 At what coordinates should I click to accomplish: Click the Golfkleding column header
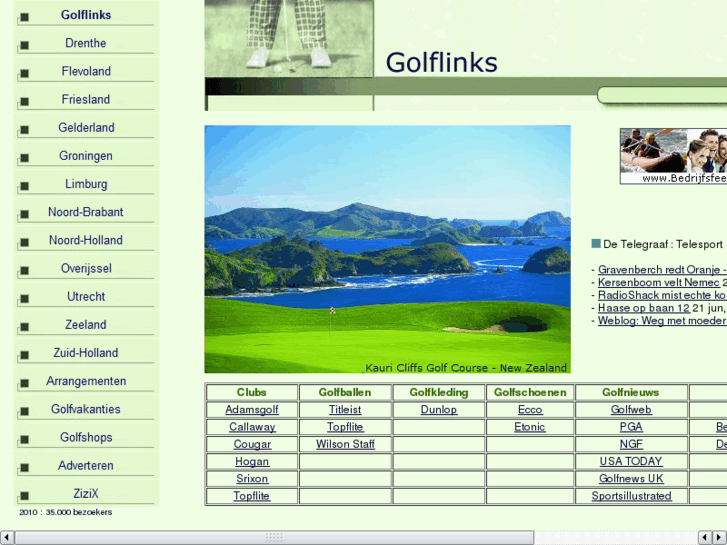pyautogui.click(x=439, y=392)
